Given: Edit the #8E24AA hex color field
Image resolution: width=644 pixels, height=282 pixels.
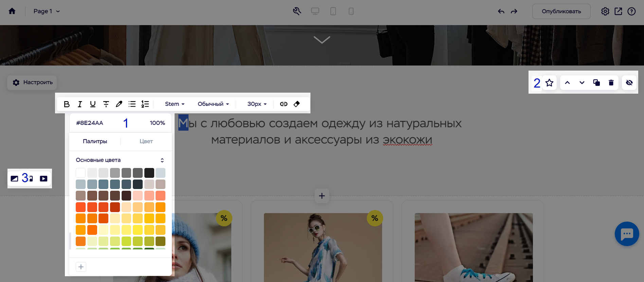Looking at the screenshot, I should 90,123.
